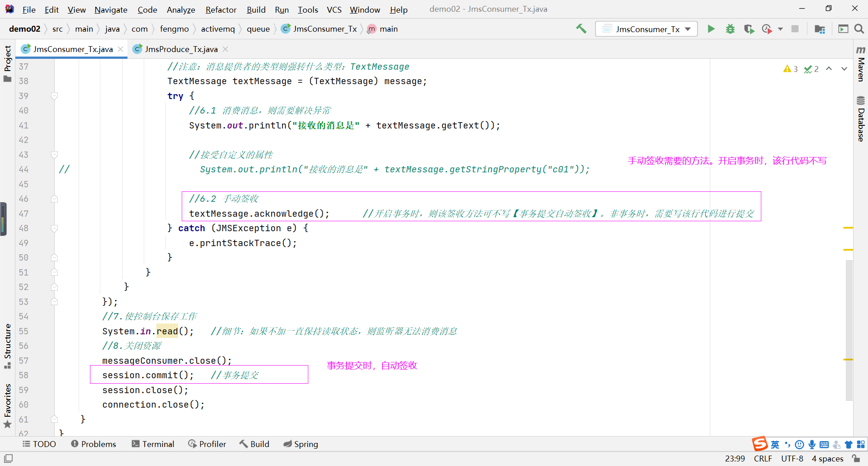This screenshot has width=868, height=466.
Task: Click the main method breadcrumb
Action: click(x=382, y=29)
